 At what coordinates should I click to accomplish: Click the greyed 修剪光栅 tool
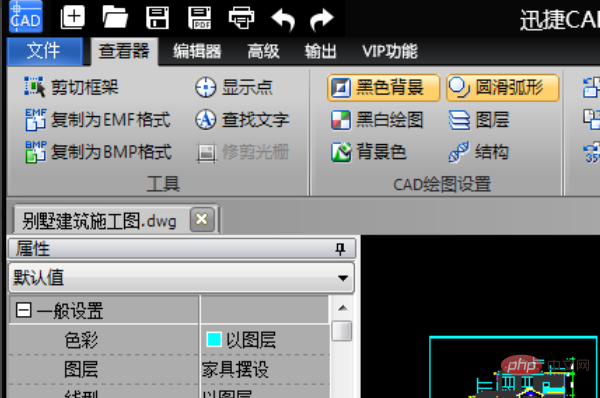(243, 152)
